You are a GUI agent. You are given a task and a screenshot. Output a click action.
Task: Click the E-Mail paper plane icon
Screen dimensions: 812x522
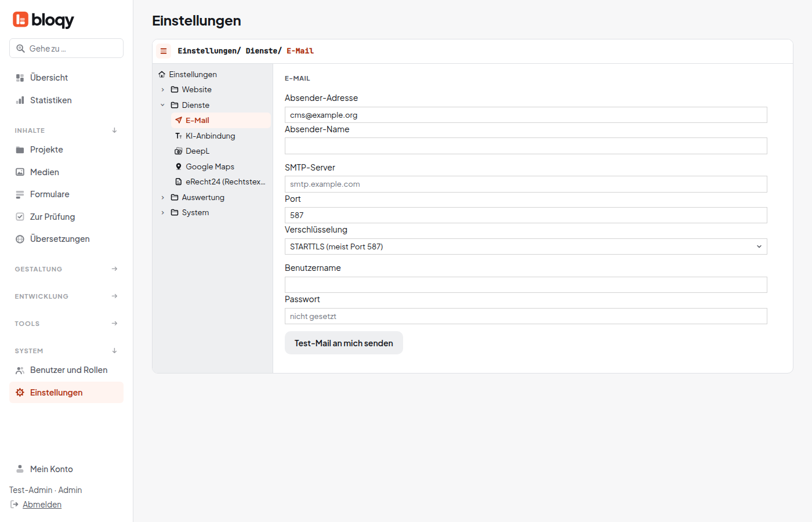(179, 120)
